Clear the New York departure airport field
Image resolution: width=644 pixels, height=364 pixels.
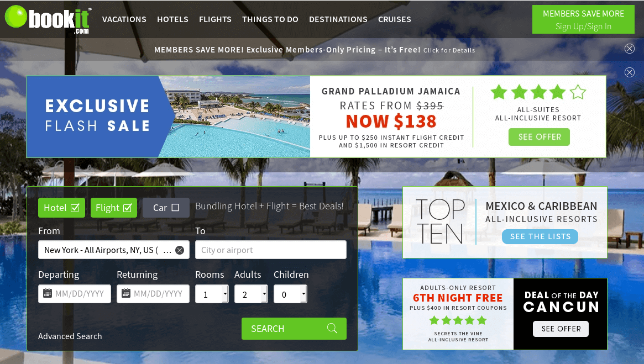pos(180,250)
